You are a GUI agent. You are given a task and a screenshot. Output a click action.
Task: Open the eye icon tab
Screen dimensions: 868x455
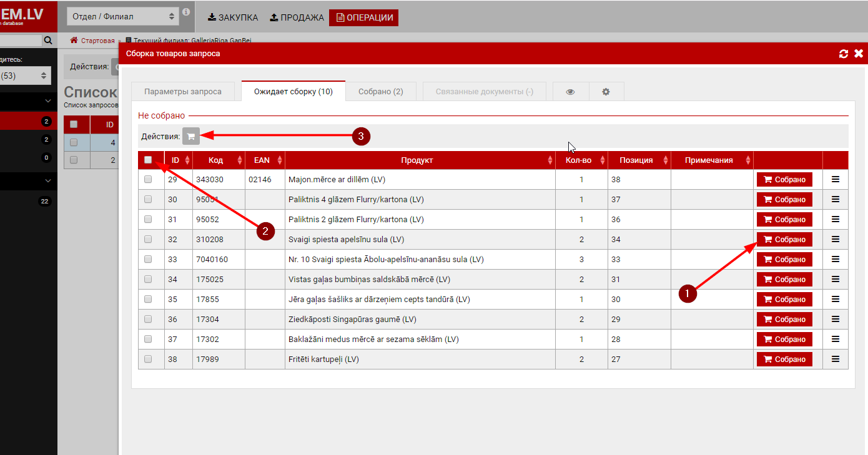570,92
